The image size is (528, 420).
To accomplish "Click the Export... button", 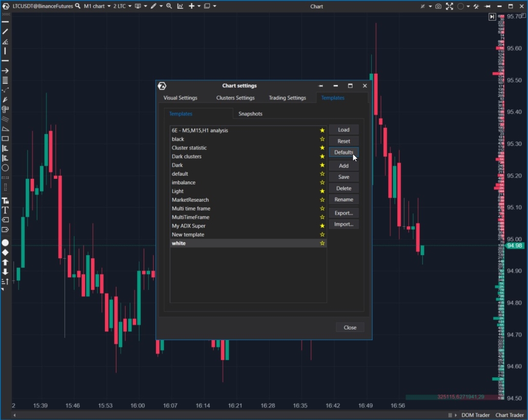I will [x=343, y=213].
